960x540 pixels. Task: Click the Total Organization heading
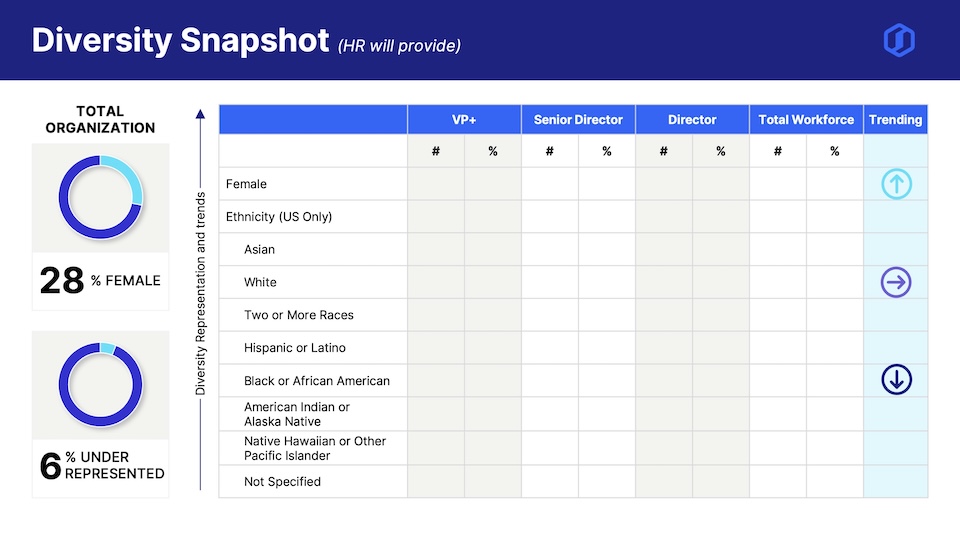pyautogui.click(x=100, y=119)
